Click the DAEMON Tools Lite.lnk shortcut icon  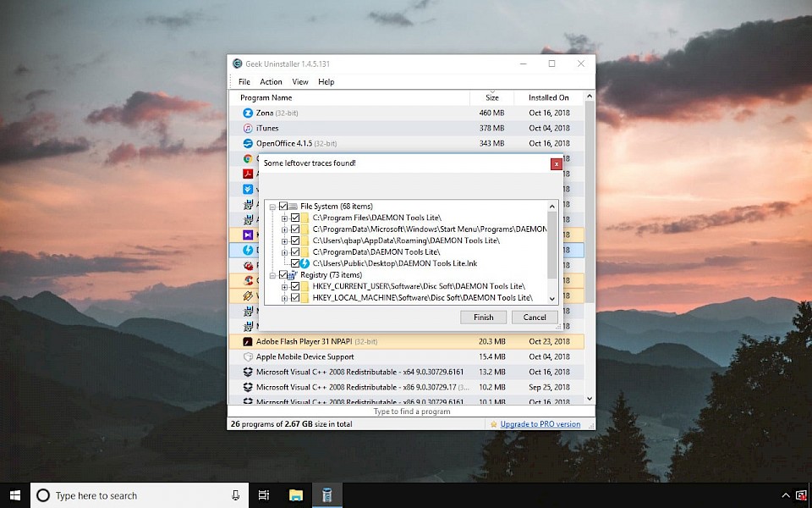304,263
